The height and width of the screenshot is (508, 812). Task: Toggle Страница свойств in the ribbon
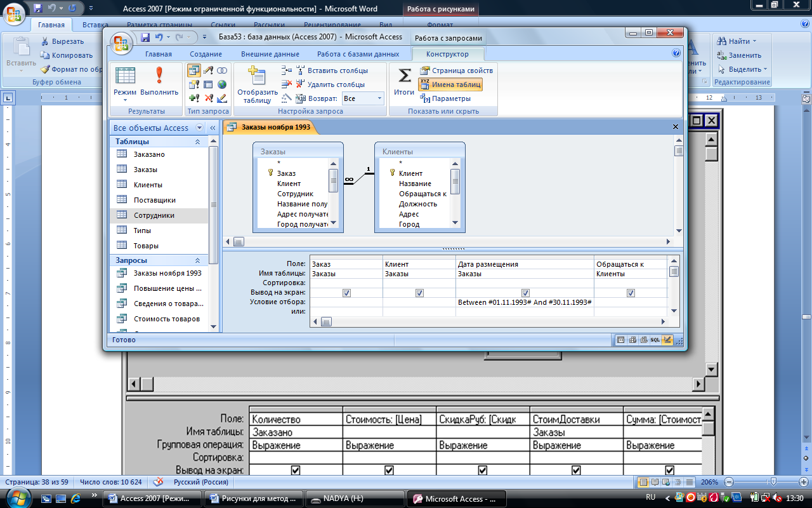coord(456,70)
